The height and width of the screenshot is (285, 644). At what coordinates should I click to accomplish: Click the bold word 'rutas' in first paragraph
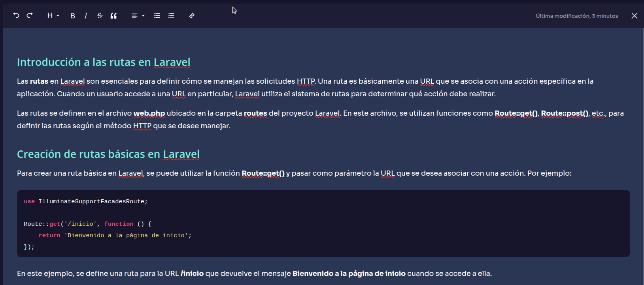point(39,81)
